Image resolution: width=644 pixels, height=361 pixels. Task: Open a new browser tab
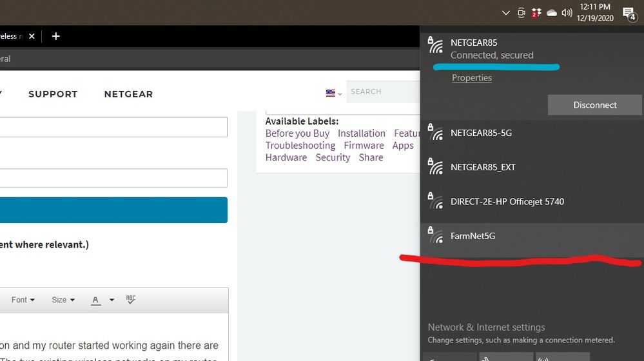pyautogui.click(x=56, y=36)
